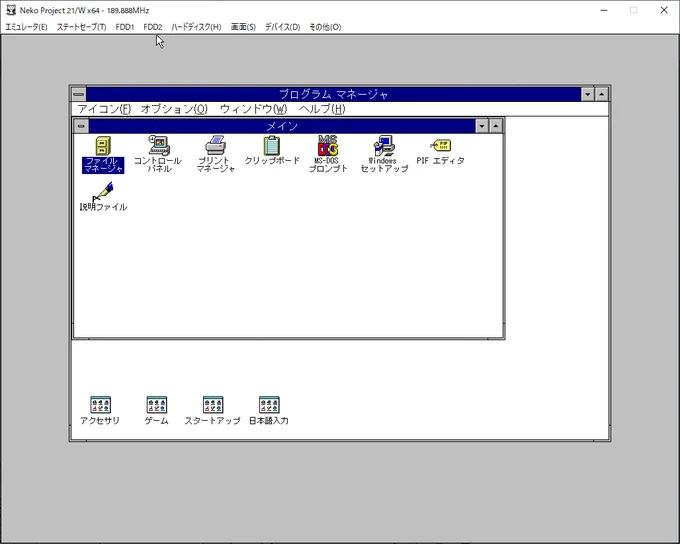This screenshot has height=544, width=680.
Task: Select the ゲーム program group icon
Action: [x=157, y=410]
